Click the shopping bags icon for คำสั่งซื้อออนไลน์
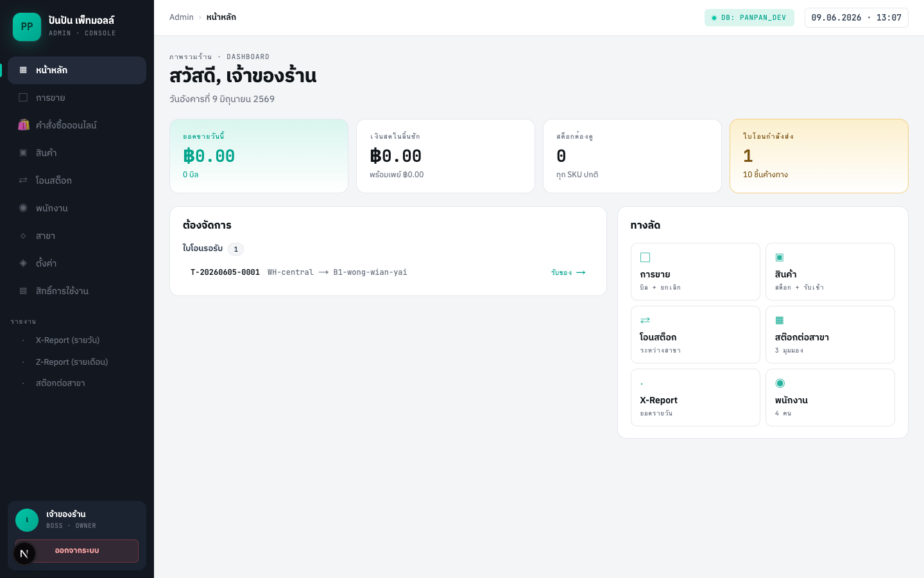 coord(23,125)
